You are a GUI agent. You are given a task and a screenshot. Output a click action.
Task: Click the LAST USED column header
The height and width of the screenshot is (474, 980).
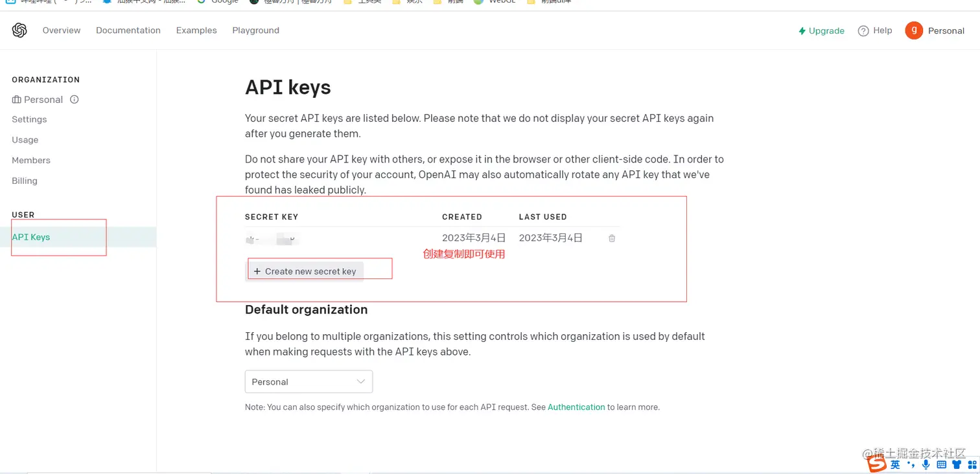[543, 217]
